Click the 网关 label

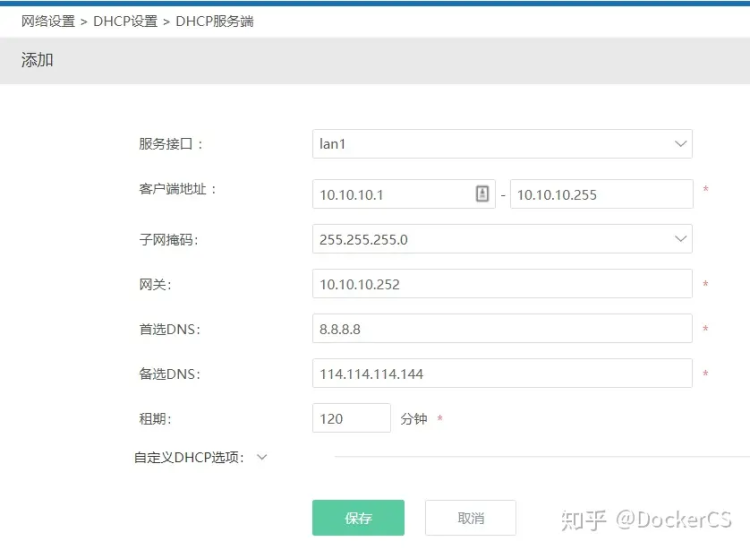[155, 284]
